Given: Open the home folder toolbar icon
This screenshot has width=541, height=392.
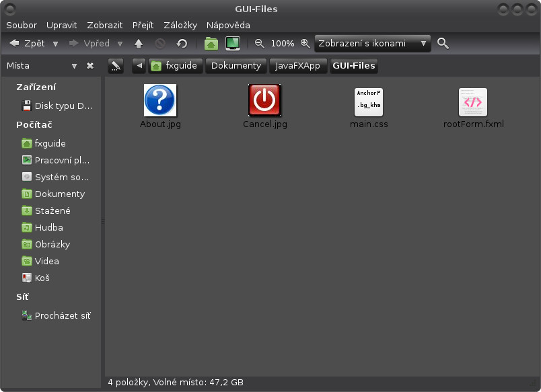Looking at the screenshot, I should coord(211,44).
